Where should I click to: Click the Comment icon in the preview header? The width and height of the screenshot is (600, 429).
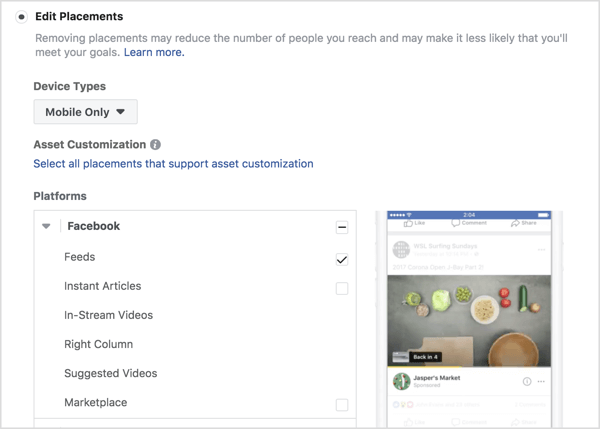tap(455, 223)
